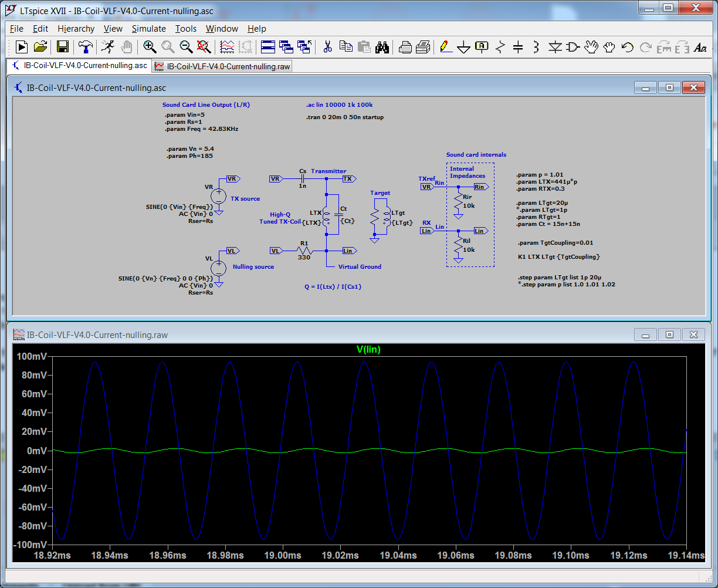
Task: Cut selection with the scissors icon
Action: [327, 47]
